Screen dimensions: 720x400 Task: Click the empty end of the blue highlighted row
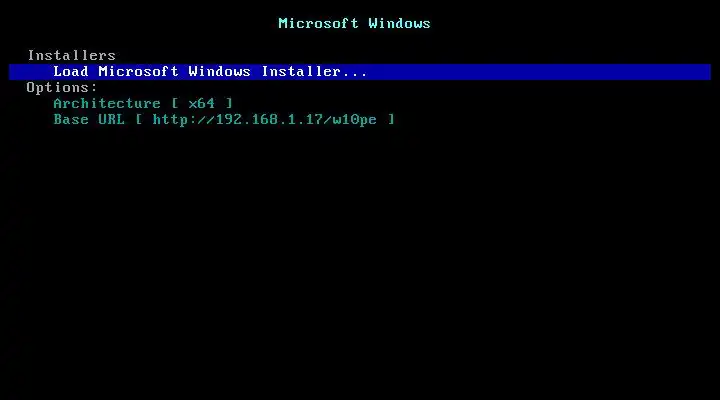[x=539, y=72]
